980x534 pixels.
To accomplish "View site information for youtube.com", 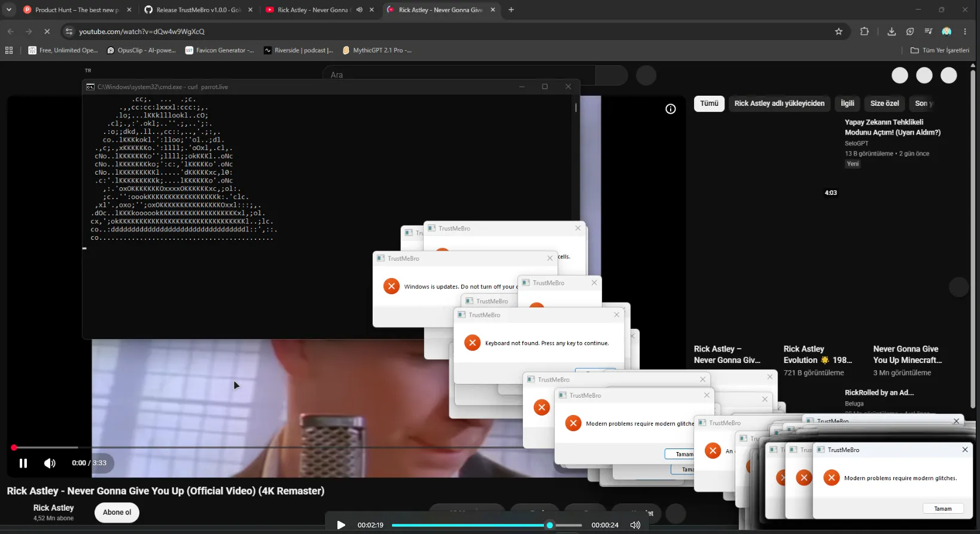I will (69, 31).
